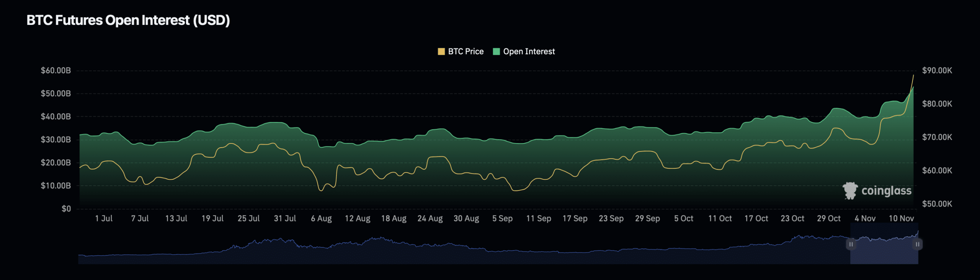
Task: Click the chart title BTC Futures Open Interest (USD)
Action: pos(128,20)
